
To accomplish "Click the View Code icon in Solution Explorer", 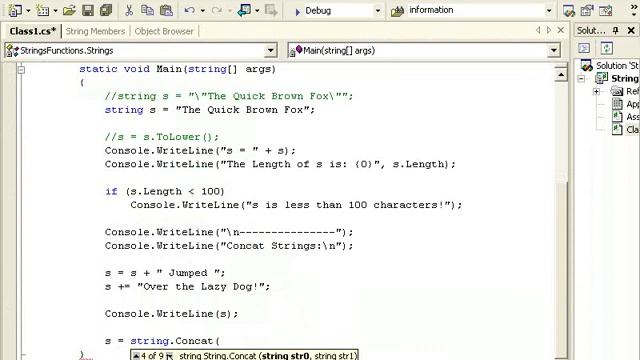I will coord(584,48).
